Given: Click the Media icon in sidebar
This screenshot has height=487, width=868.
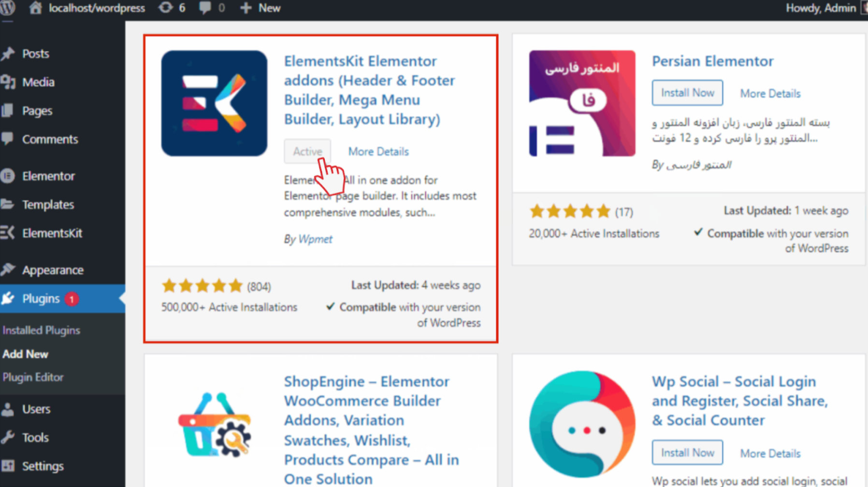Looking at the screenshot, I should (8, 82).
